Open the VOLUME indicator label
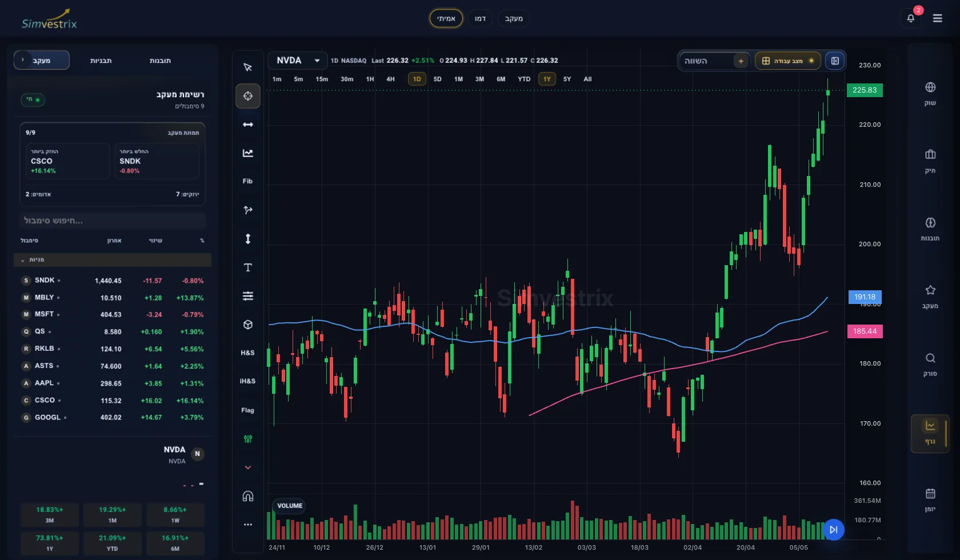Image resolution: width=960 pixels, height=560 pixels. (x=290, y=506)
